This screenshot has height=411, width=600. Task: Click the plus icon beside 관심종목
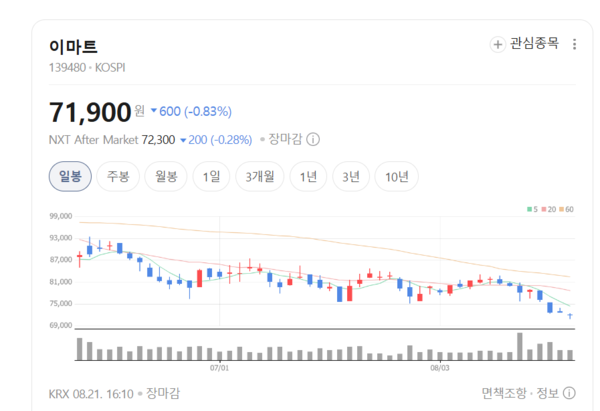tap(497, 44)
